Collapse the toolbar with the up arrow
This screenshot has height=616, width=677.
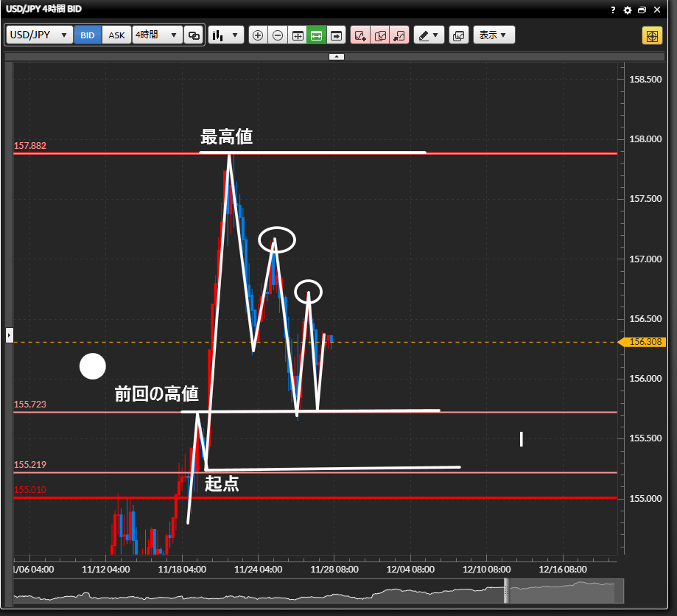pos(336,56)
